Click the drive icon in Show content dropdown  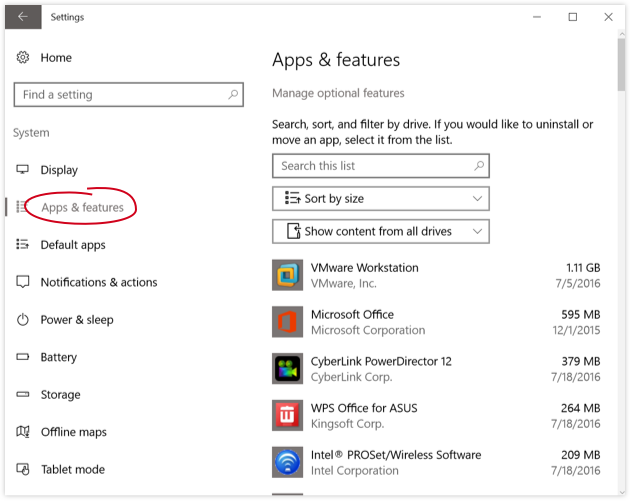pyautogui.click(x=294, y=231)
